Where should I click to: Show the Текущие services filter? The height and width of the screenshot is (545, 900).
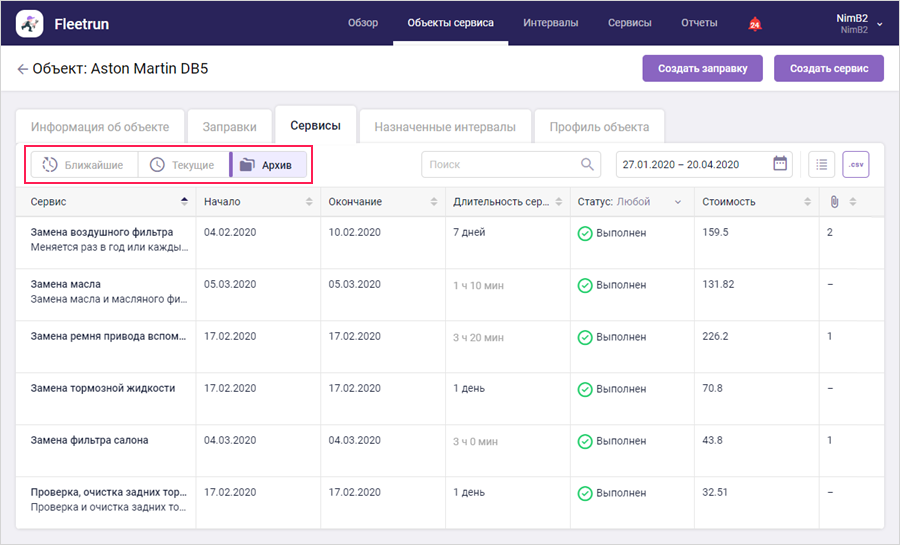(184, 165)
